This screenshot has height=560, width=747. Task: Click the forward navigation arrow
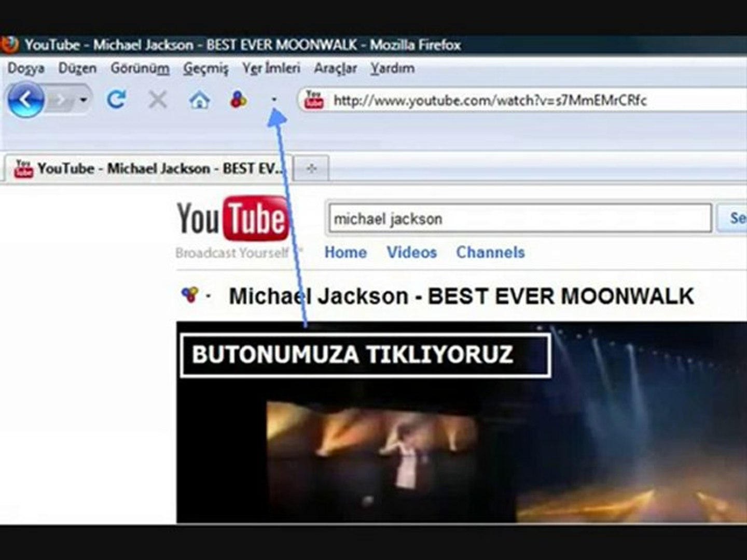click(x=61, y=100)
